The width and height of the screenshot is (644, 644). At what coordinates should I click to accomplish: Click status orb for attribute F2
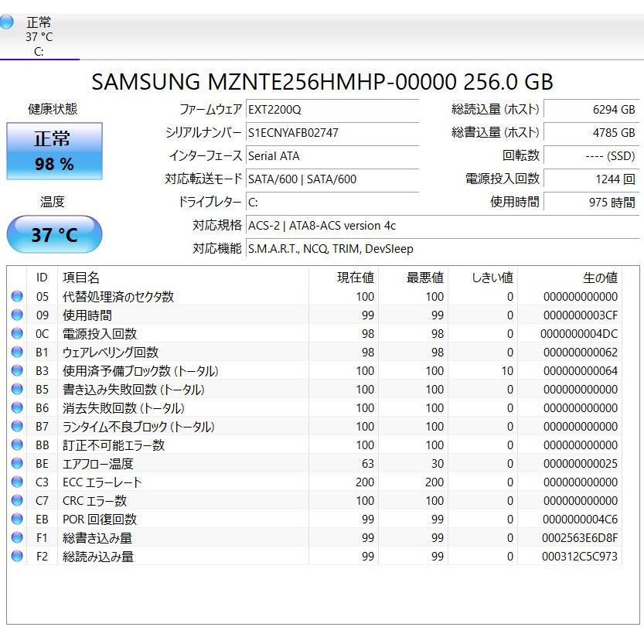[17, 556]
